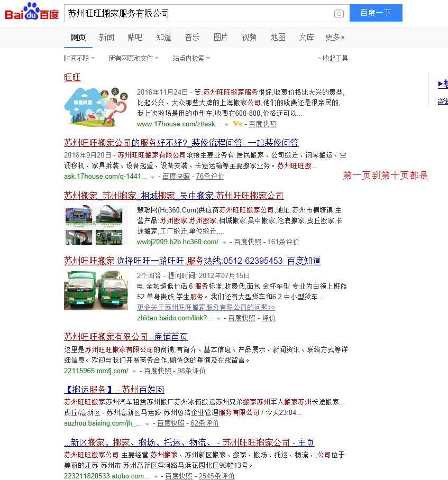Open 苏州旺旺搬家公司的服务好不好 result
Image resolution: width=448 pixels, height=480 pixels.
pos(181,143)
